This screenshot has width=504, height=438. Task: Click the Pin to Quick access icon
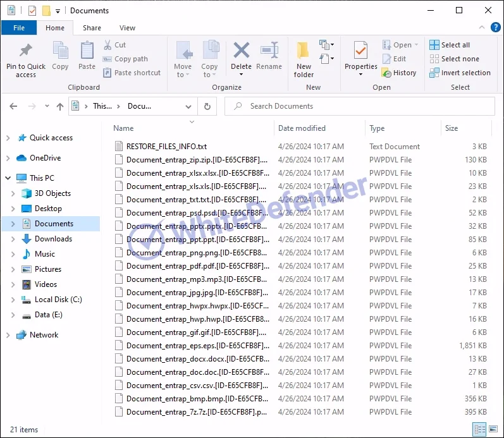coord(26,51)
